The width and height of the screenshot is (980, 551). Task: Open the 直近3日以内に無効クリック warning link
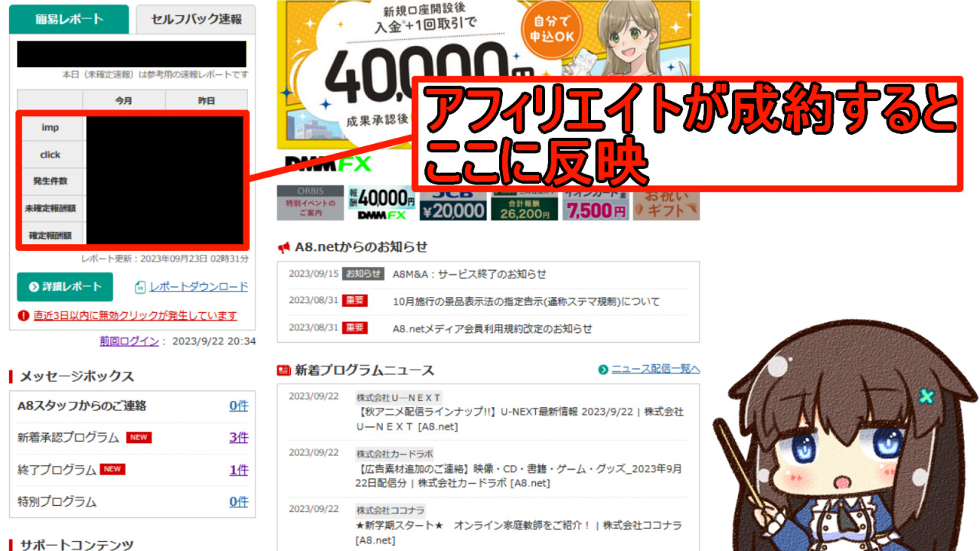pos(136,315)
